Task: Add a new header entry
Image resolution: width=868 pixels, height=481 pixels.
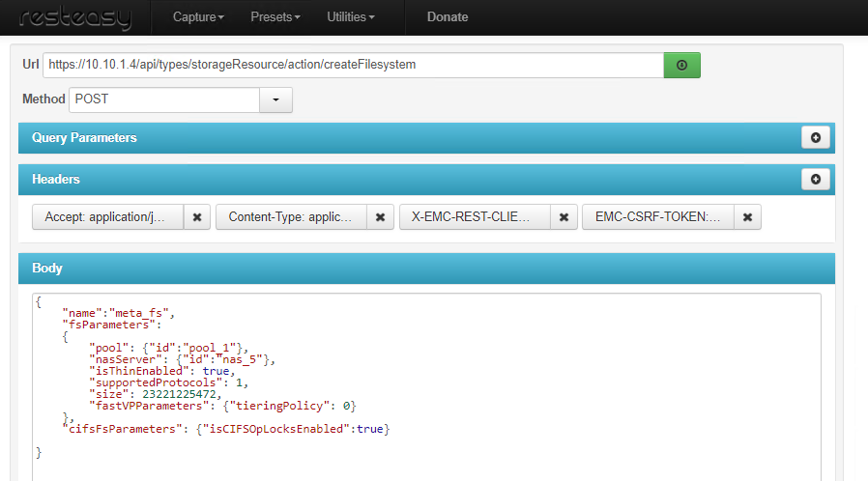Action: (x=815, y=180)
